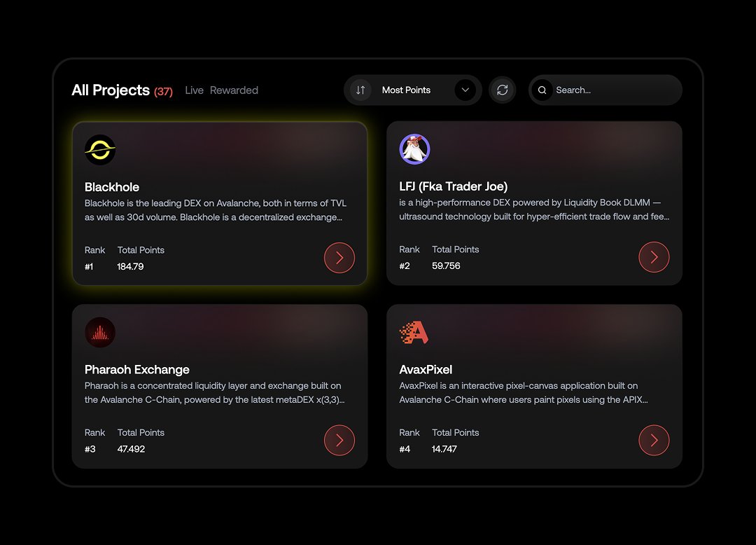Click AvaxPixel total points 14.747
This screenshot has height=545, width=756.
444,449
